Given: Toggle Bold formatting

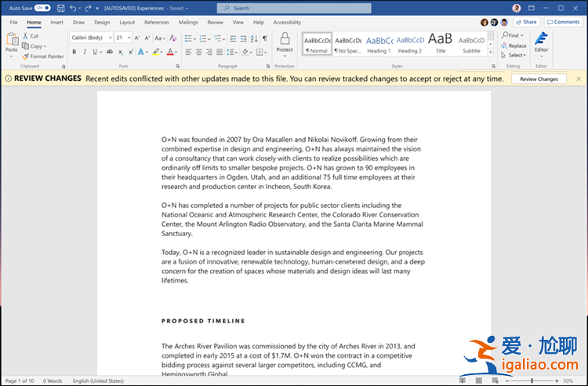Looking at the screenshot, I should click(x=74, y=52).
